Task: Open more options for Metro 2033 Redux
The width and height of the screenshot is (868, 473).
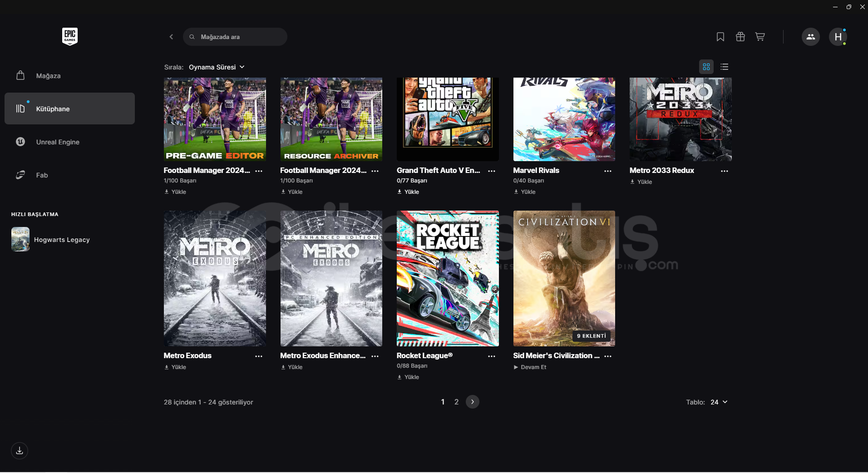Action: tap(725, 171)
